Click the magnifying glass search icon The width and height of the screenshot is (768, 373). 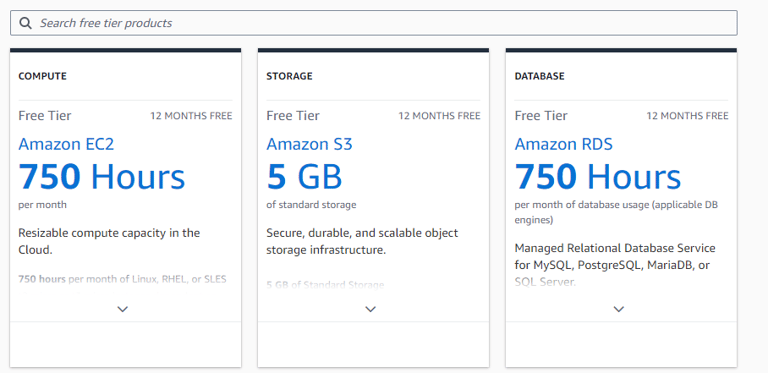tap(25, 23)
